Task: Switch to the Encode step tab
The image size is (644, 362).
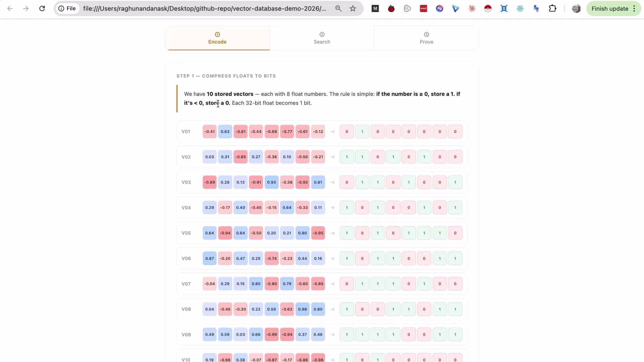Action: click(x=217, y=38)
